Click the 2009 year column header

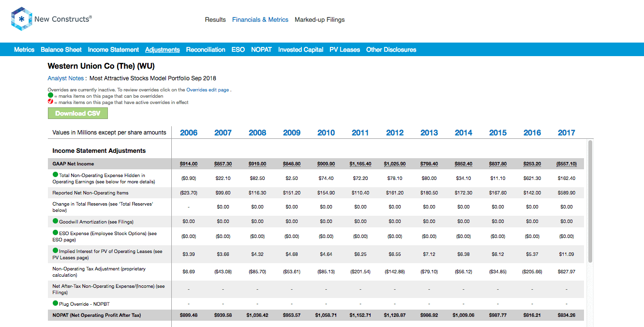click(292, 133)
